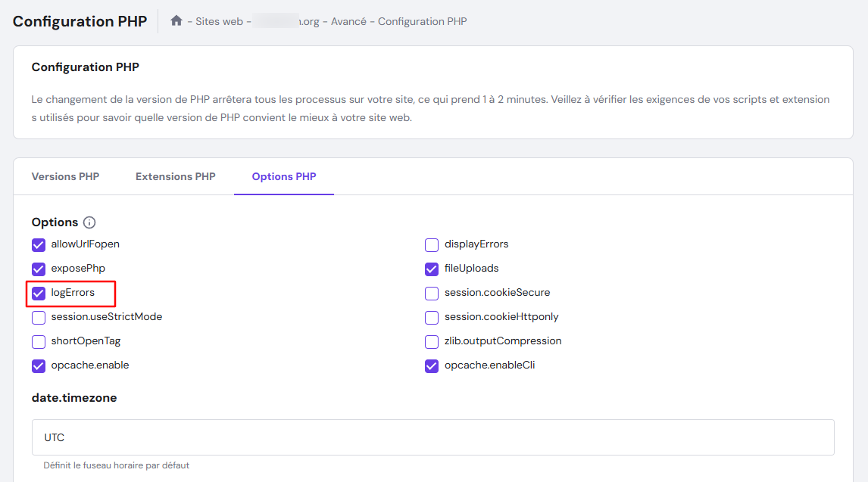The height and width of the screenshot is (482, 868).
Task: Disable the allowUrlFopen option
Action: point(39,244)
